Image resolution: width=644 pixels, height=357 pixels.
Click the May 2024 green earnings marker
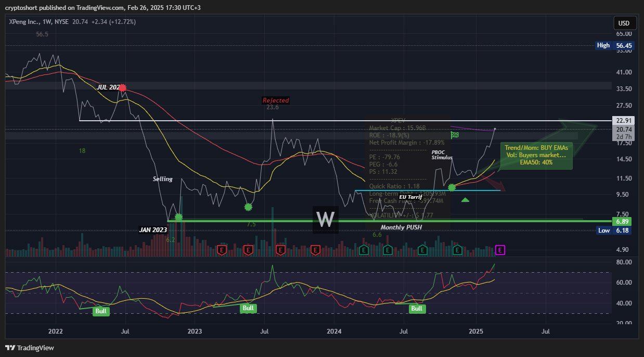pos(388,250)
